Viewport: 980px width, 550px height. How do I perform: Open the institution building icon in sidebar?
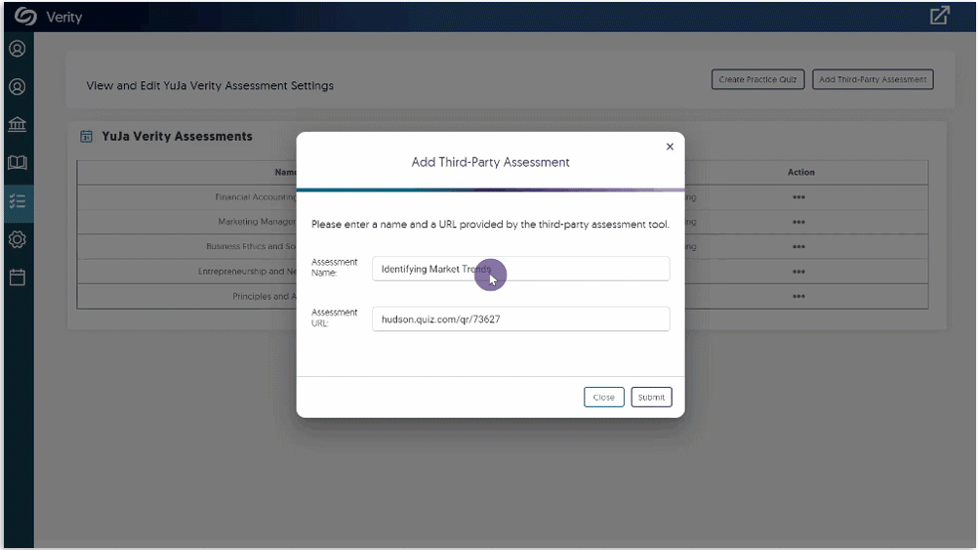click(x=17, y=125)
